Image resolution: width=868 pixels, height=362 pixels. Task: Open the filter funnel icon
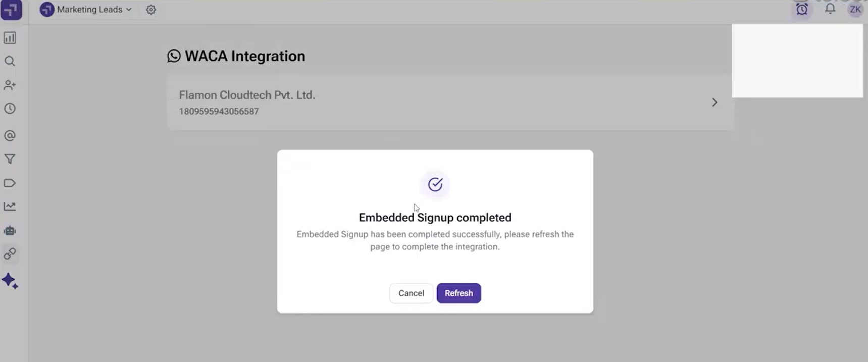pyautogui.click(x=10, y=159)
